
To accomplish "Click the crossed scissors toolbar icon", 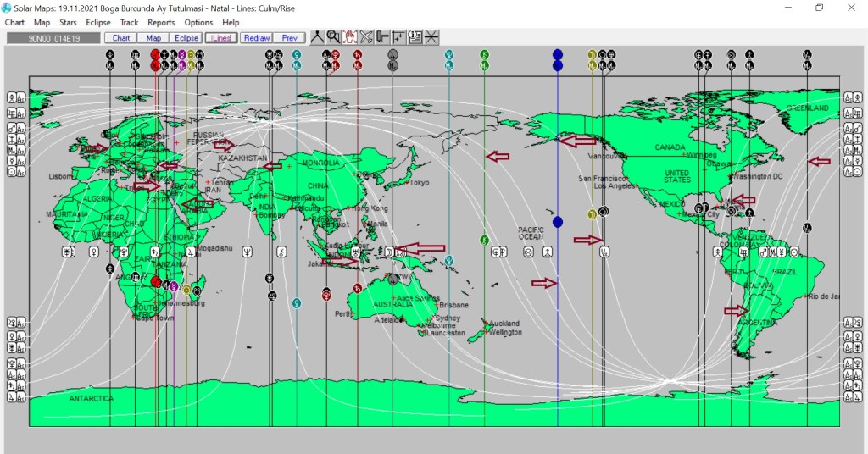I will [x=366, y=37].
